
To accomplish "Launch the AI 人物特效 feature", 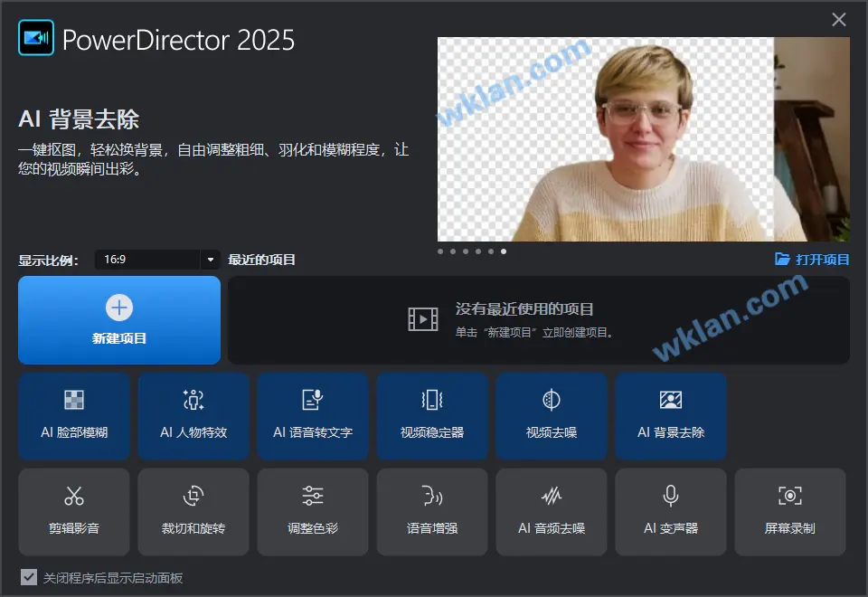I will [193, 416].
